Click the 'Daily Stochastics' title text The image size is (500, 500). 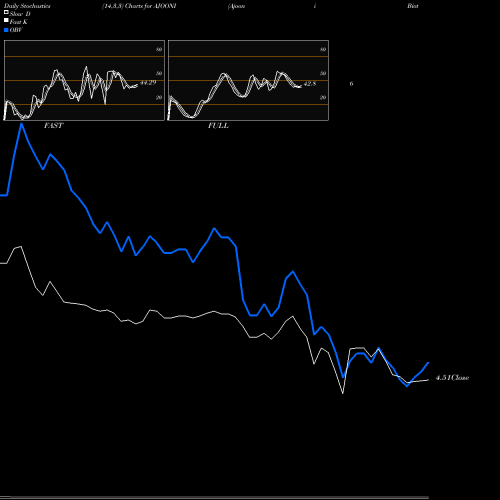[27, 6]
